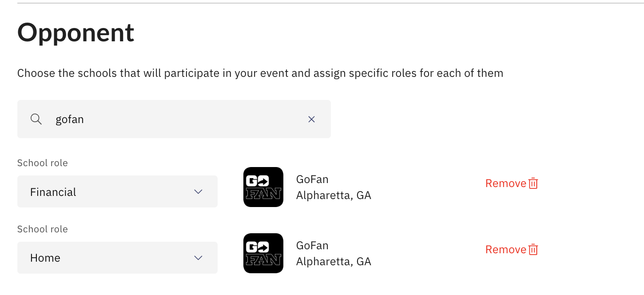
Task: Click the 'School role' label above Financial
Action: point(42,163)
